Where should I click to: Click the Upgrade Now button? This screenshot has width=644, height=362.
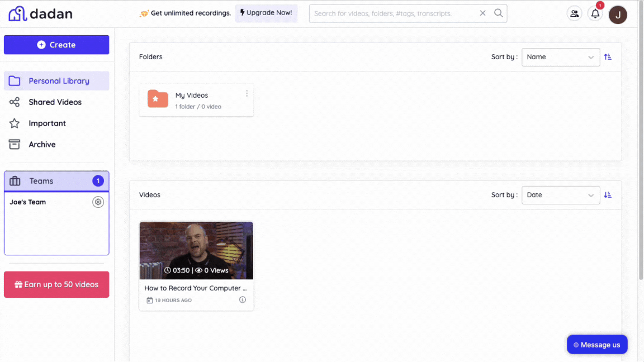coord(266,13)
